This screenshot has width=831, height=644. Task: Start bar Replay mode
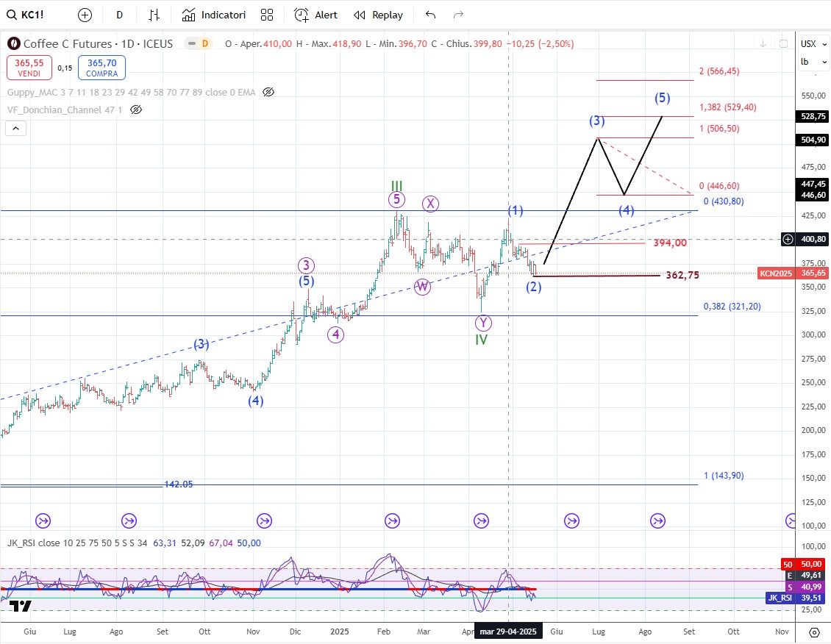coord(379,15)
